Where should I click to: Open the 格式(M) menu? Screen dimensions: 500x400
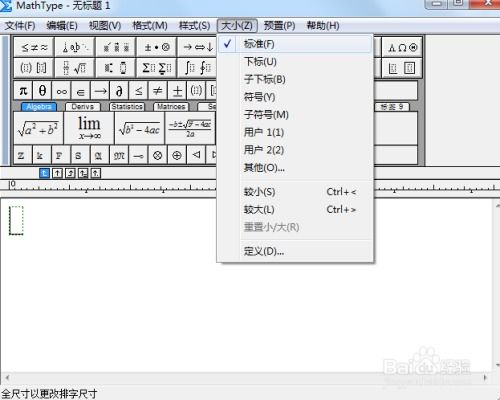pyautogui.click(x=150, y=26)
